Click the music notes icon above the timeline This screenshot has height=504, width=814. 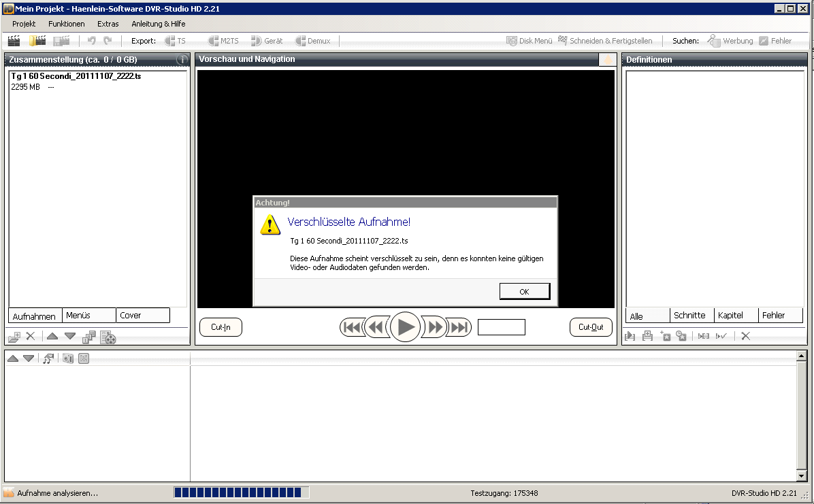tap(48, 358)
